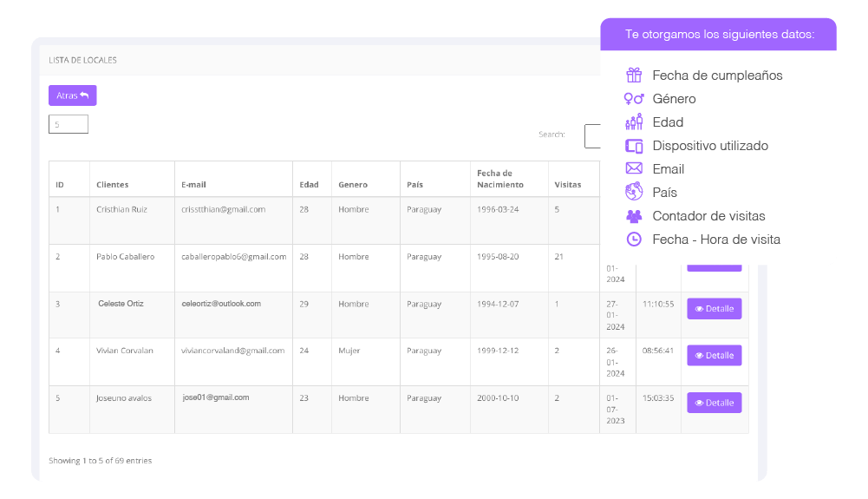Click the gift icon for Fecha de cumpleaños
This screenshot has width=868, height=499.
634,75
